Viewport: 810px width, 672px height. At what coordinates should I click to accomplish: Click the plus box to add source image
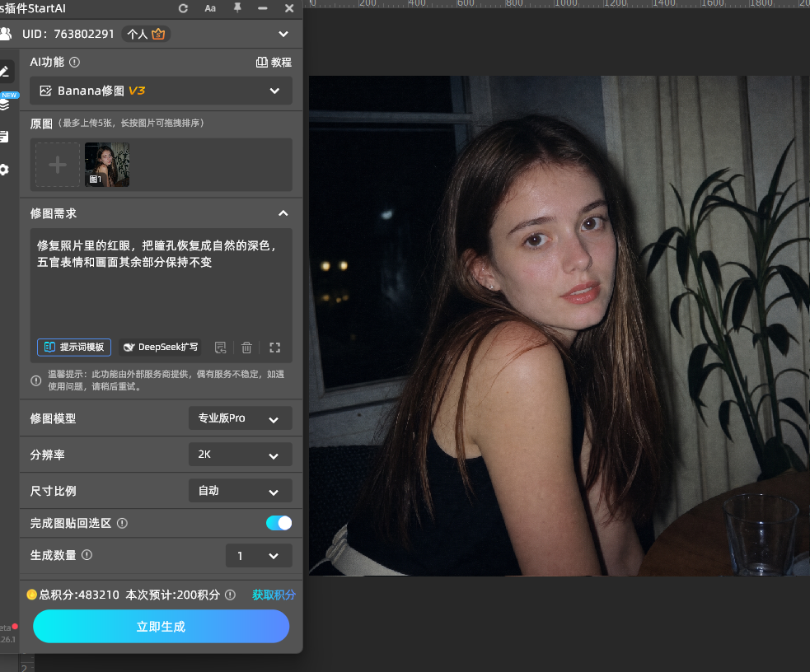pos(58,165)
